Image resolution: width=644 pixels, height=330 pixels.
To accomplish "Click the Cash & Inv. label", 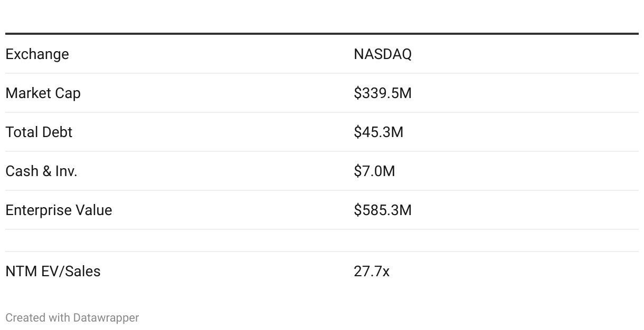I will 41,171.
